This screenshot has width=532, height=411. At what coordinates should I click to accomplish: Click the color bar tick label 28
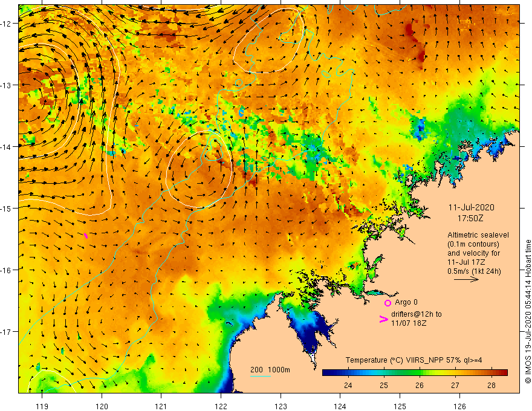pos(491,385)
